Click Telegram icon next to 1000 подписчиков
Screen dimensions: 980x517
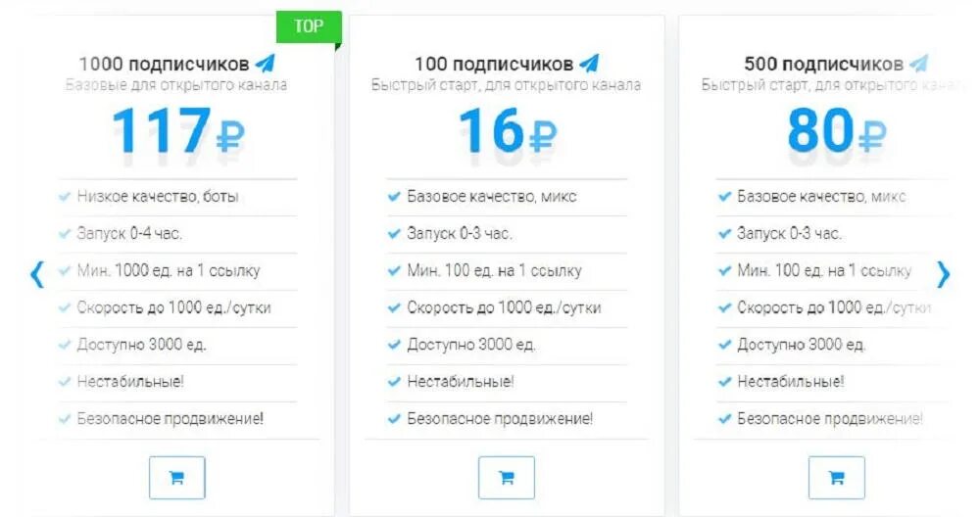[265, 64]
